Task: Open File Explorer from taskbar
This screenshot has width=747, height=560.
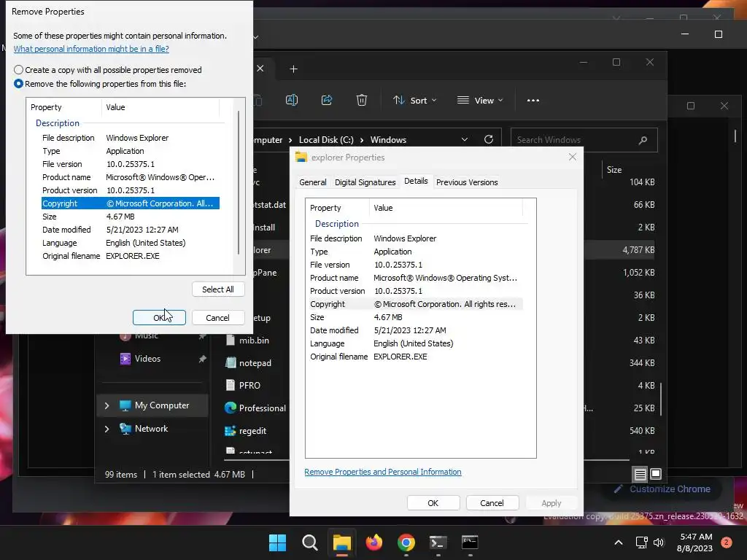Action: click(x=341, y=542)
